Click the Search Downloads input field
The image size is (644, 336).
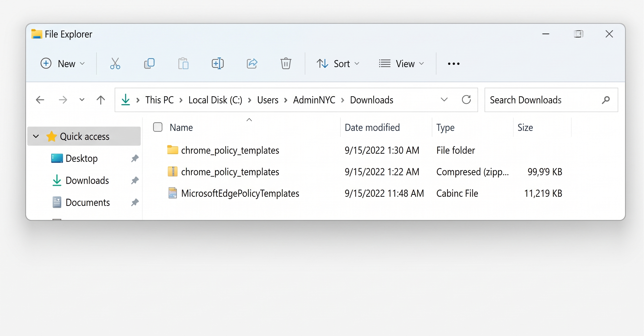pyautogui.click(x=551, y=100)
